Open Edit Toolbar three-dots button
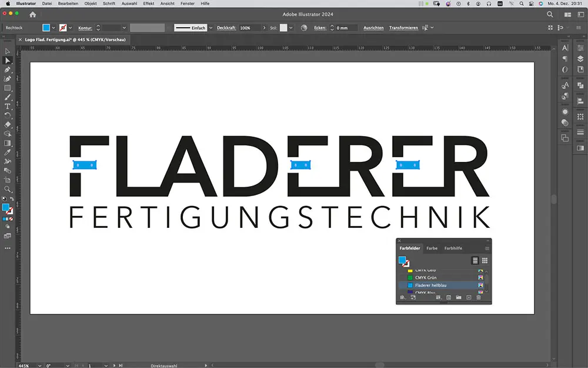 (8, 248)
